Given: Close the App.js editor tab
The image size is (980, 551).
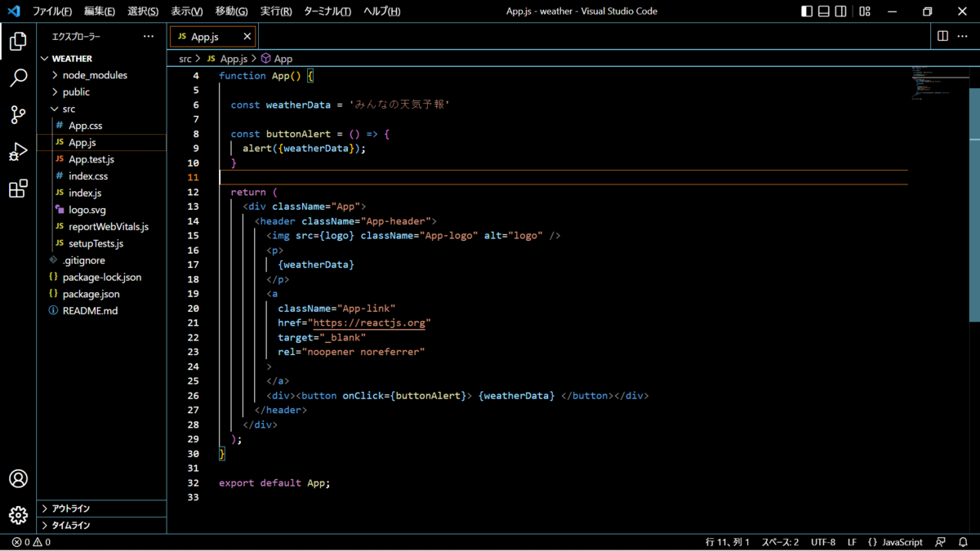Looking at the screenshot, I should [x=247, y=37].
